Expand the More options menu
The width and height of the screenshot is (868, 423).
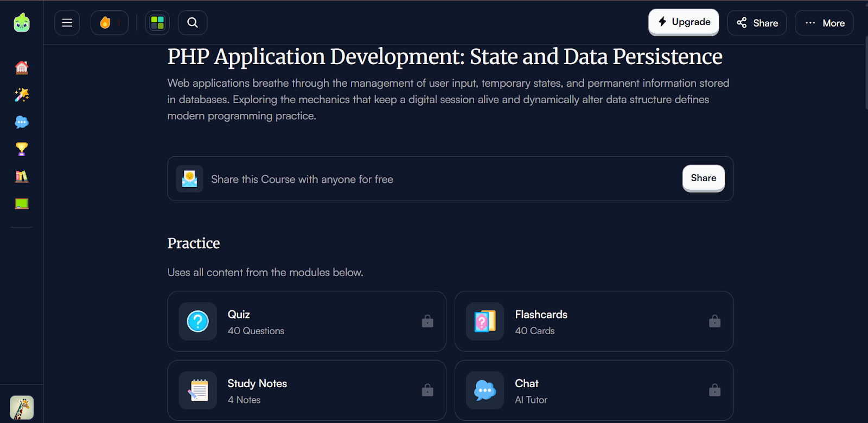[x=824, y=23]
